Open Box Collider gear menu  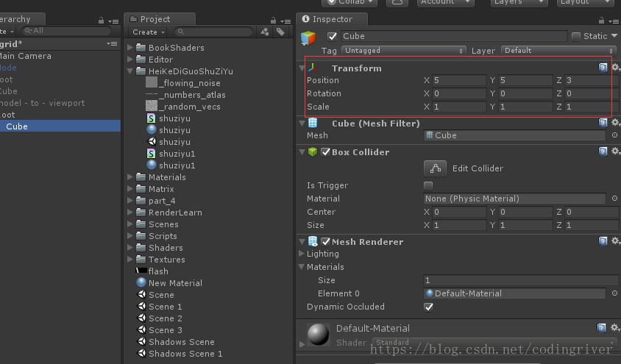tap(616, 151)
